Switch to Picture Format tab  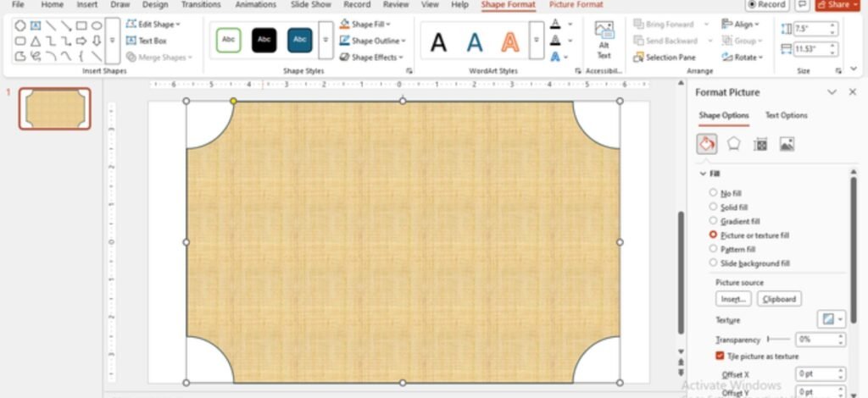pyautogui.click(x=576, y=4)
